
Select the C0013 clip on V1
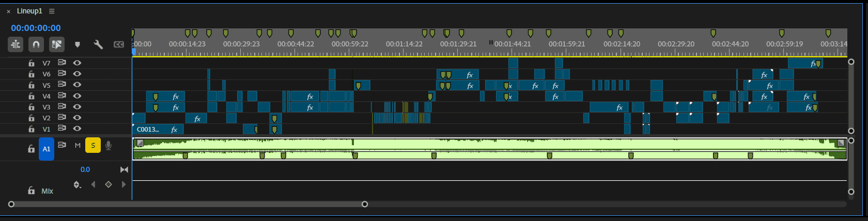pos(158,129)
